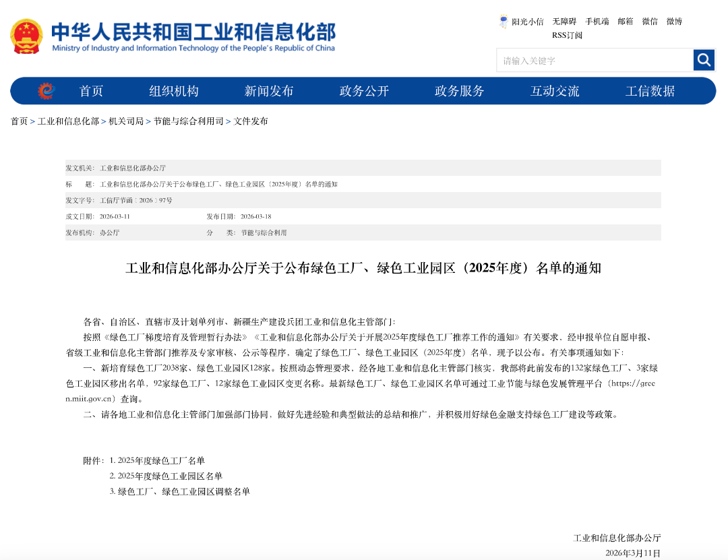The height and width of the screenshot is (560, 728).
Task: Open the 政务公开 navigation tab
Action: pyautogui.click(x=364, y=91)
